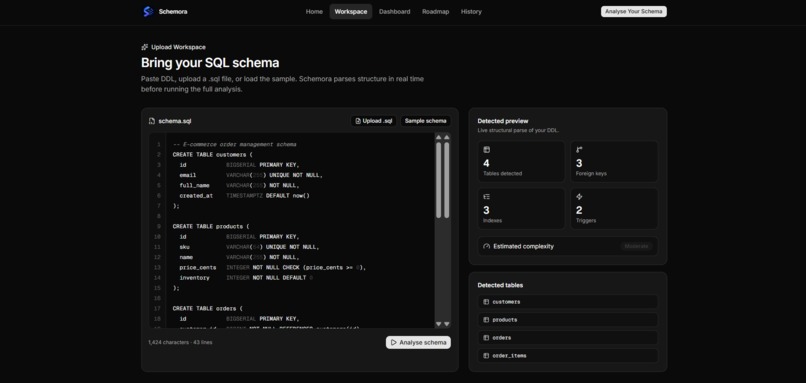The width and height of the screenshot is (806, 383).
Task: Click the Analyse Your Schema button
Action: pyautogui.click(x=633, y=11)
